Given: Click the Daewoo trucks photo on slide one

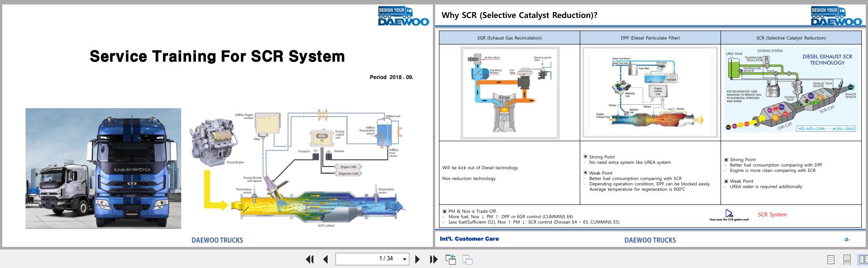Looking at the screenshot, I should click(103, 168).
